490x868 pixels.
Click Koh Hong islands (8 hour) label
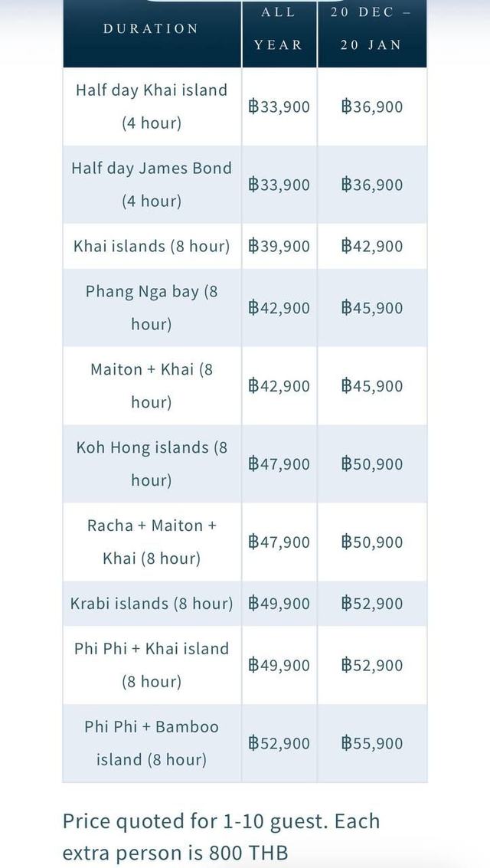click(x=152, y=464)
